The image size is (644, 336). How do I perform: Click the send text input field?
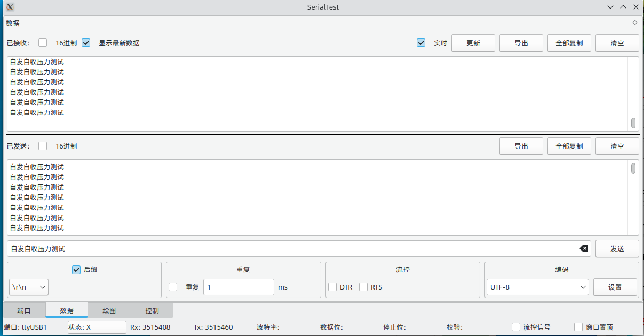[x=299, y=248]
